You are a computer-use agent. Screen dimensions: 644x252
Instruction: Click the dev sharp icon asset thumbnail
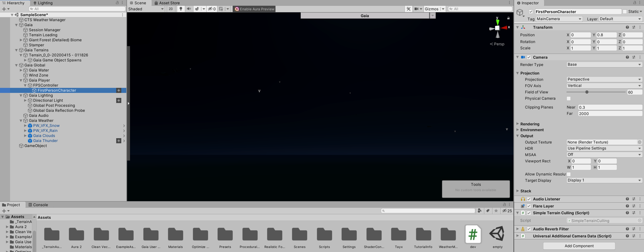click(473, 234)
